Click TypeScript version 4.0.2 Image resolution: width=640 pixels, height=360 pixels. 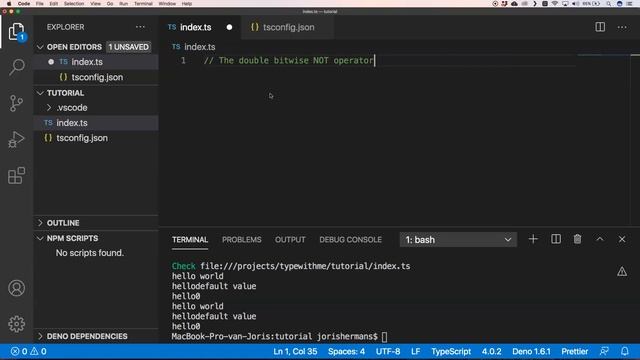tap(491, 351)
